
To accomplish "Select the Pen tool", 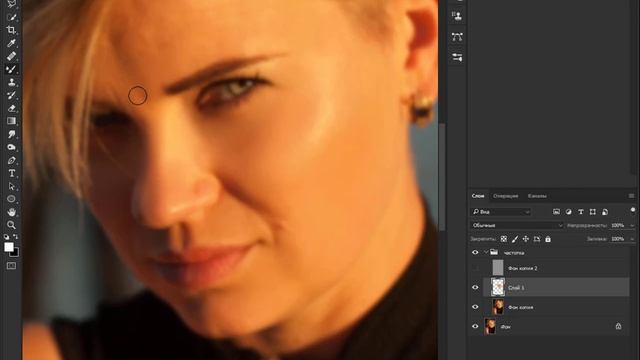I will [x=11, y=160].
